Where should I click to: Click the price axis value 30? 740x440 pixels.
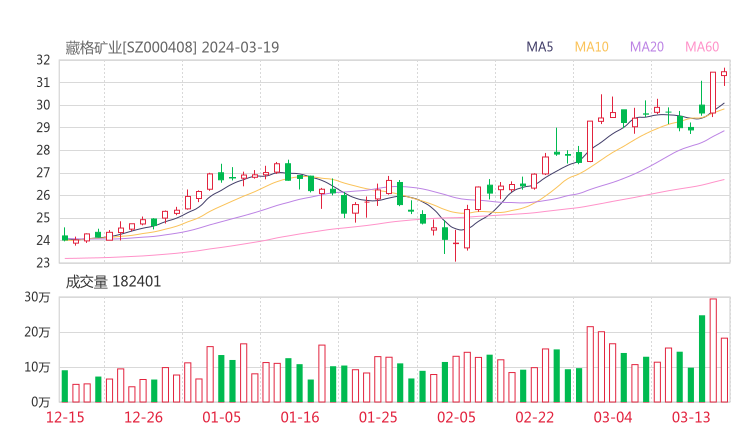point(43,105)
